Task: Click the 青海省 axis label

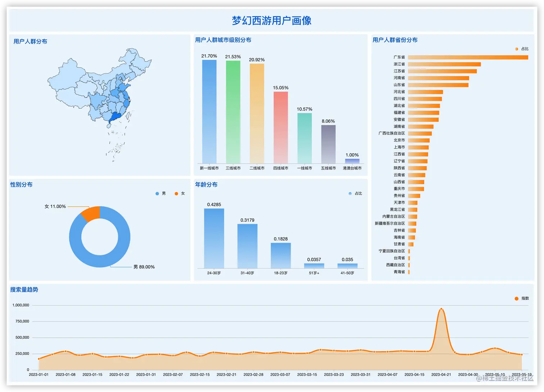Action: pos(399,272)
